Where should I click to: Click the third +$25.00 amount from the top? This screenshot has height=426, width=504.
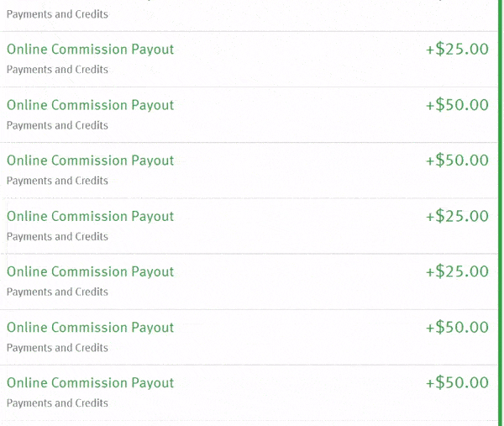pyautogui.click(x=457, y=271)
